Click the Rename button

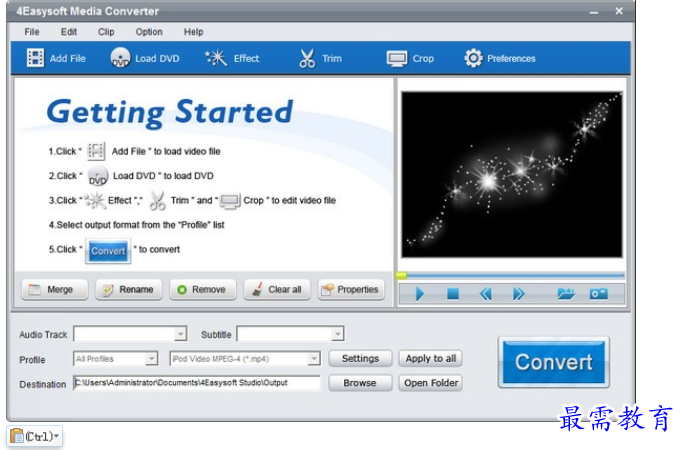tap(129, 289)
